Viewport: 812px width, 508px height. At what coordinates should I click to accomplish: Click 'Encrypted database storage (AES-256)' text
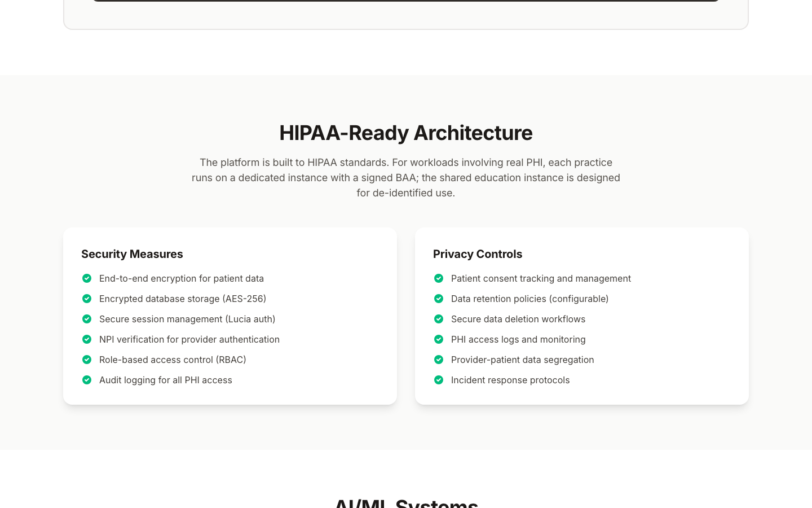(183, 299)
